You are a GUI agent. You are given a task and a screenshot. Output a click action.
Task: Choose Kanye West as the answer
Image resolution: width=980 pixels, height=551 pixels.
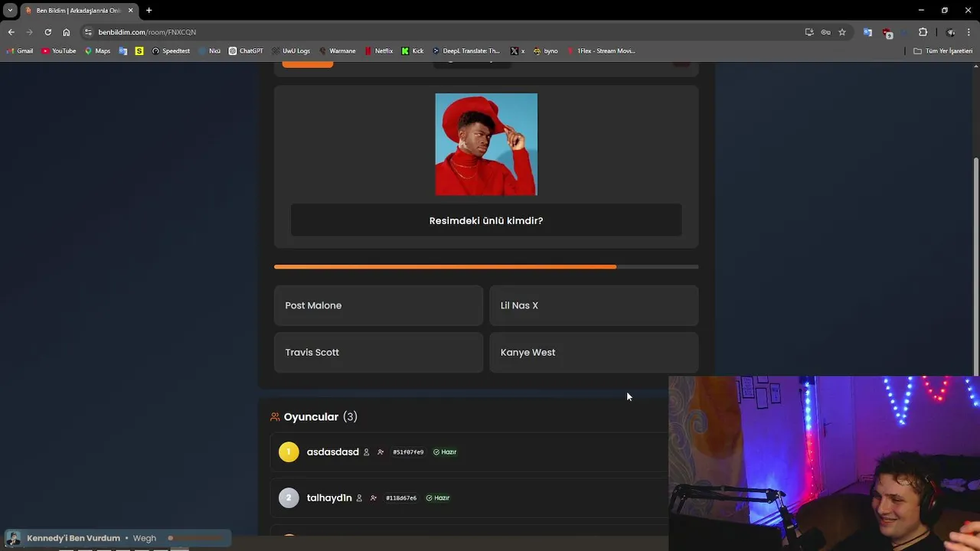[593, 352]
